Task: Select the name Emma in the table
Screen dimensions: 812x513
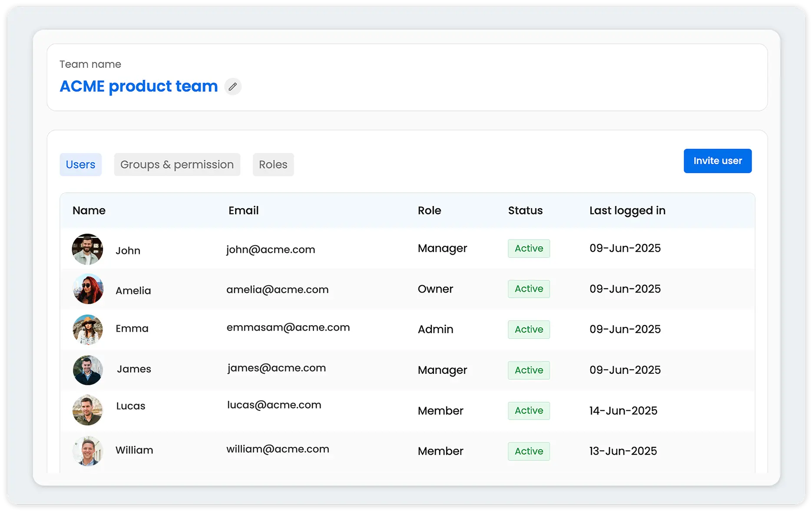Action: [x=132, y=328]
